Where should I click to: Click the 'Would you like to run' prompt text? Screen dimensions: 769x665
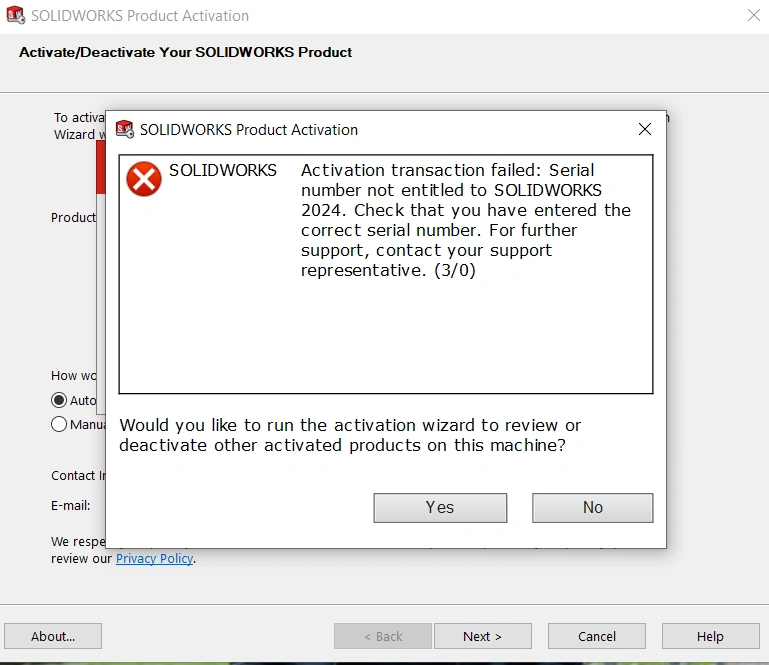[350, 435]
